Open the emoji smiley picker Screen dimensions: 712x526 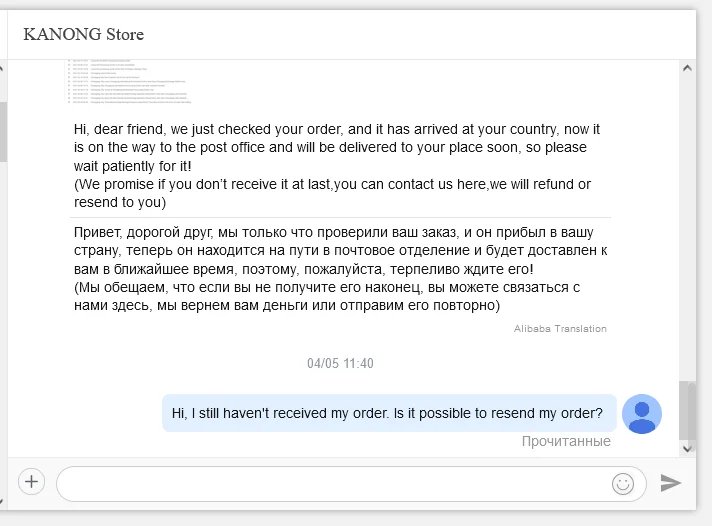623,484
